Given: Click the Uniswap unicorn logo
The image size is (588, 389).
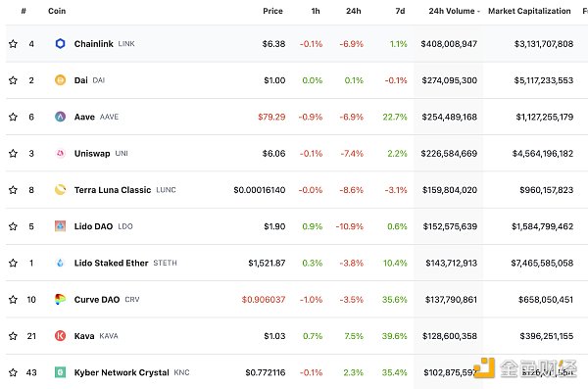Looking at the screenshot, I should tap(60, 154).
